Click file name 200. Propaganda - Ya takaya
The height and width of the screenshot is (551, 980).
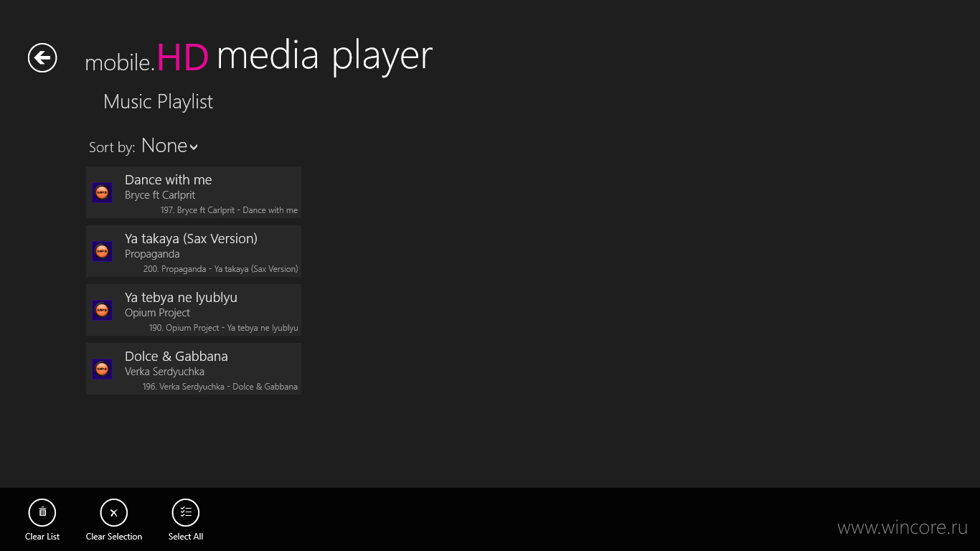[x=220, y=269]
